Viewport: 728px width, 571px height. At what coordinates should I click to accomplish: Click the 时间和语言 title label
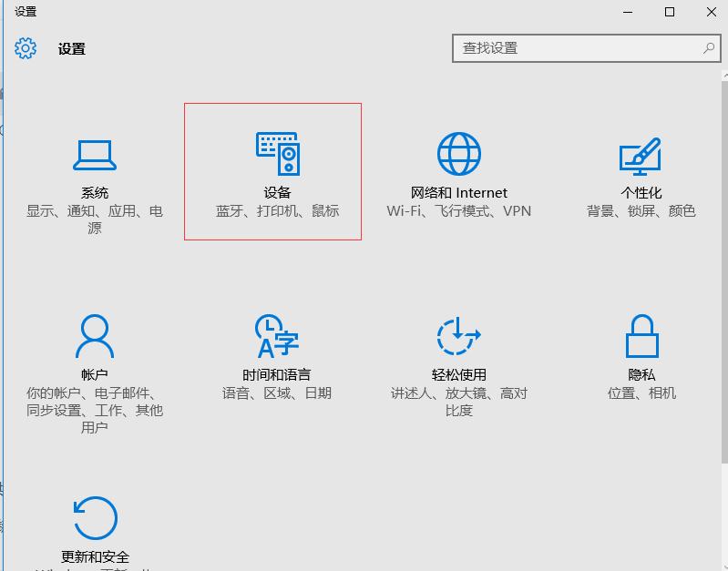(277, 374)
